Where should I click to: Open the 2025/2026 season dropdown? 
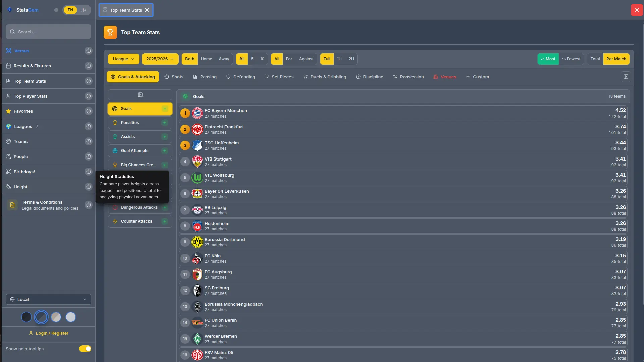[160, 59]
